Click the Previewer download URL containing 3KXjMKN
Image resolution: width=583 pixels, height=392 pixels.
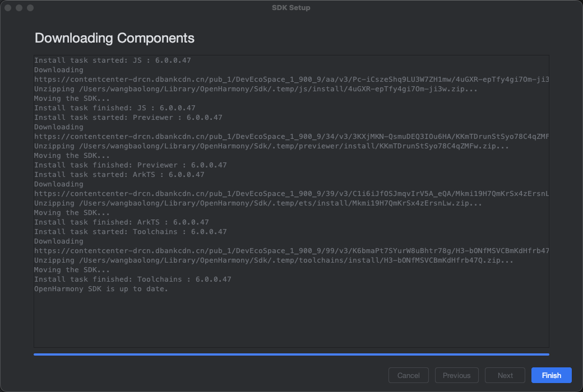[291, 137]
